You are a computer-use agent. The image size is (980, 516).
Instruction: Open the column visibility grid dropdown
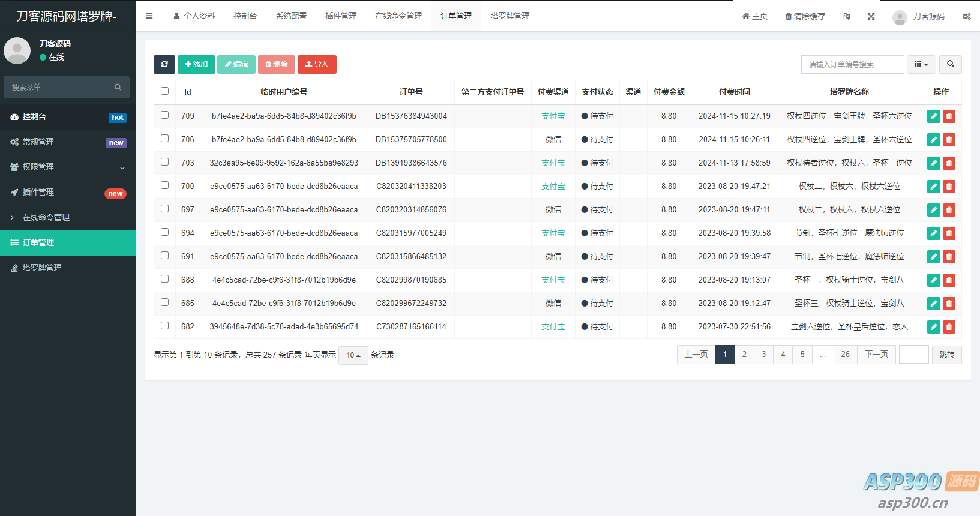pyautogui.click(x=921, y=64)
